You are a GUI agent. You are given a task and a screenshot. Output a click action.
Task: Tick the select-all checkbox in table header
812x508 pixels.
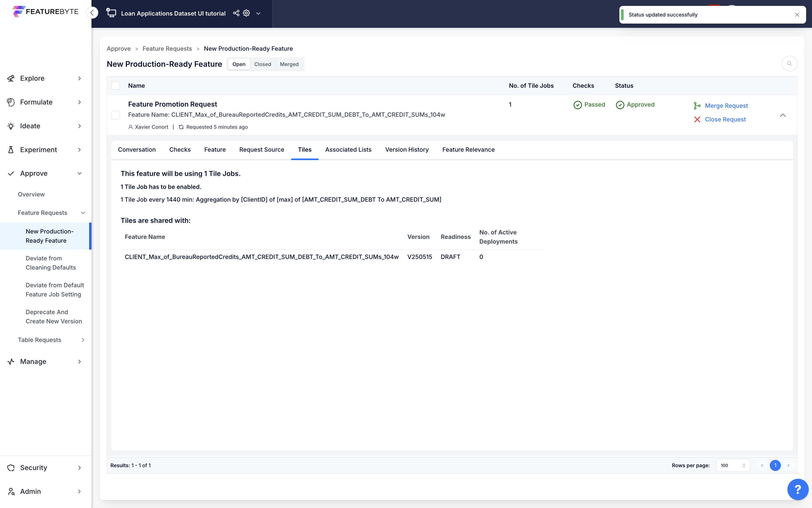tap(116, 86)
